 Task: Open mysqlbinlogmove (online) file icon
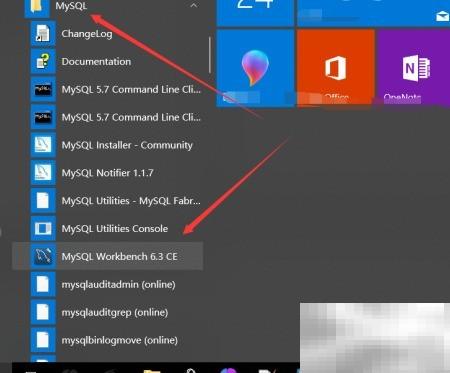43,340
